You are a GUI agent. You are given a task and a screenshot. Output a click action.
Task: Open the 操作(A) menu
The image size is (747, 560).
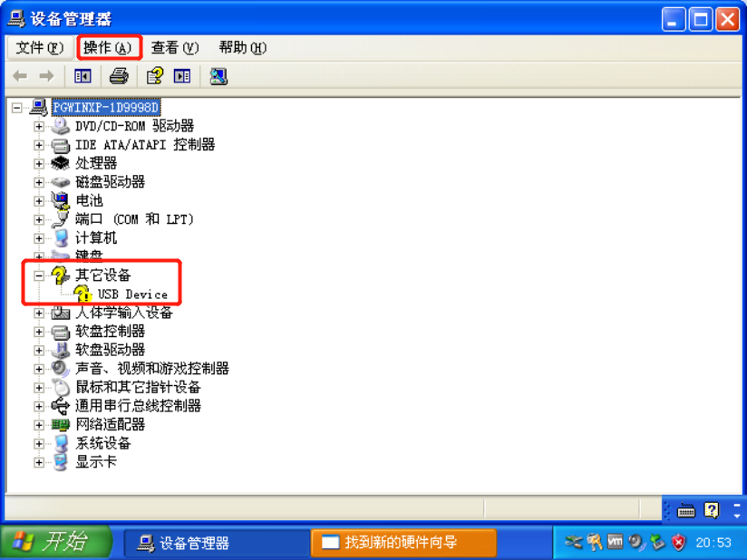tap(108, 48)
